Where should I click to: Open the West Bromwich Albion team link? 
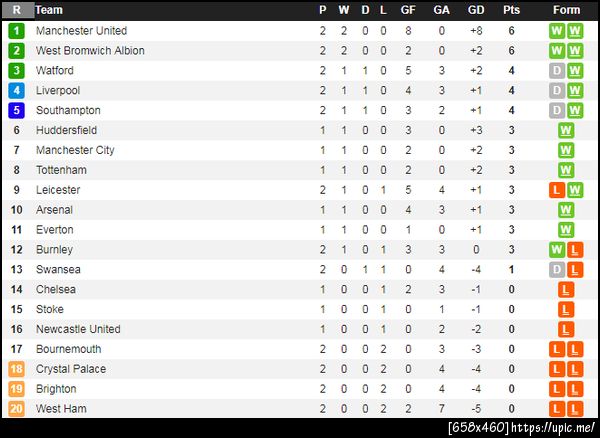(90, 51)
